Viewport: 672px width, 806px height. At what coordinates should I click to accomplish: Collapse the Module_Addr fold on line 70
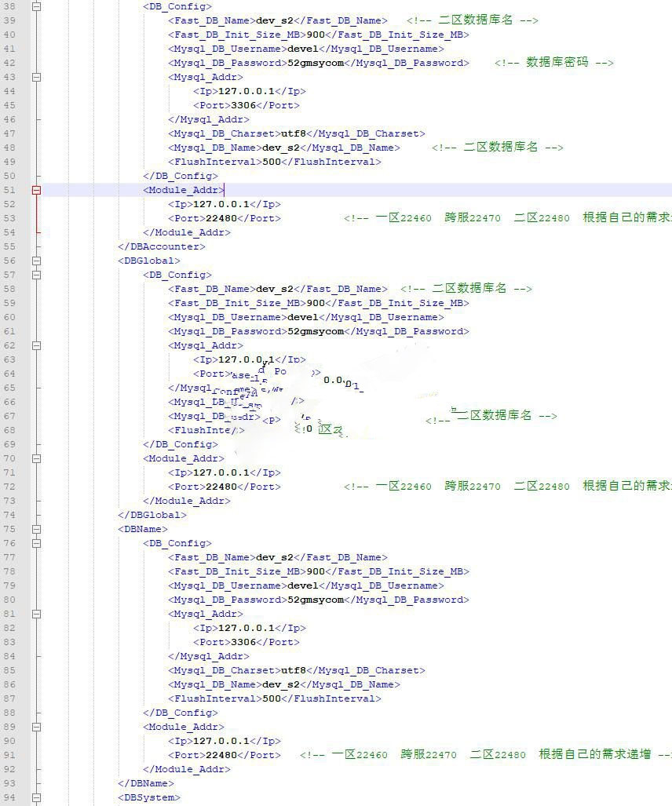tap(36, 458)
